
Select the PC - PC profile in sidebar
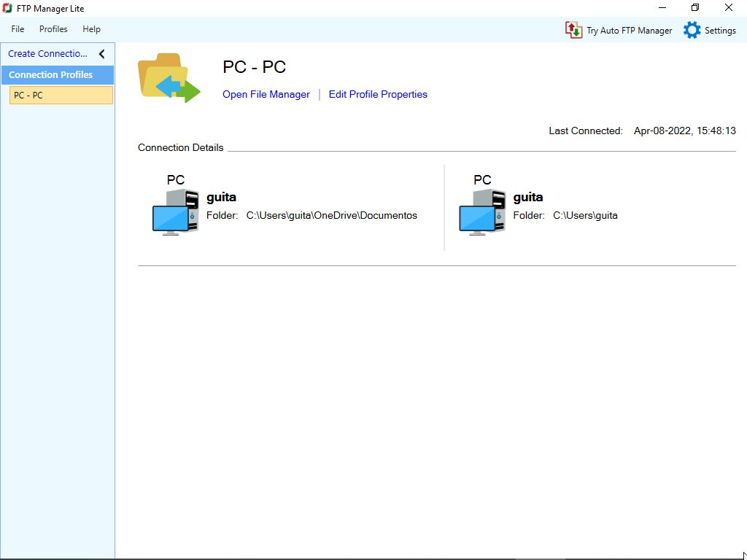61,96
